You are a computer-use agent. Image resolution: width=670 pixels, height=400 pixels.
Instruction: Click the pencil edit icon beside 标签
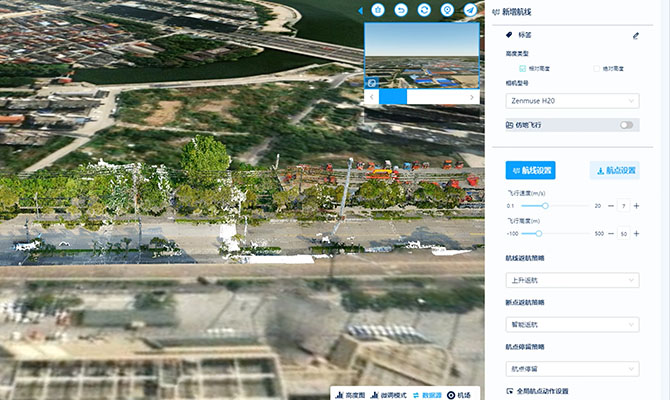point(635,35)
